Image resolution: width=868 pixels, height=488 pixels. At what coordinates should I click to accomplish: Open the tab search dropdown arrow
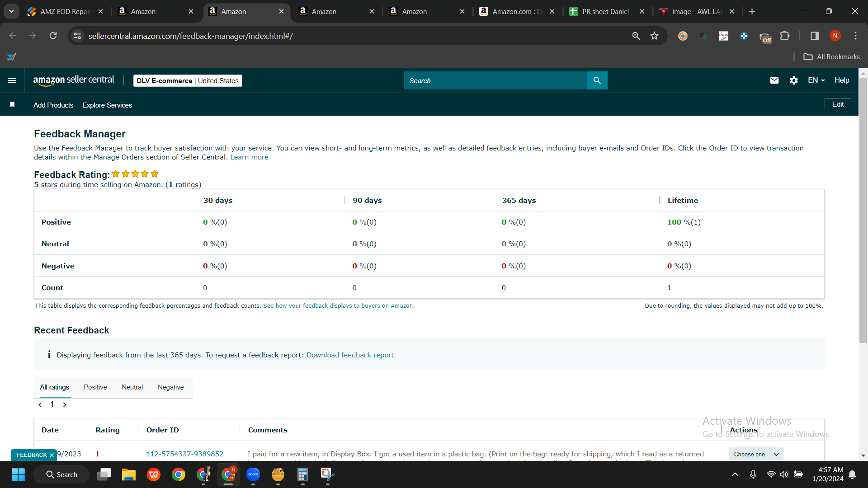pyautogui.click(x=11, y=11)
